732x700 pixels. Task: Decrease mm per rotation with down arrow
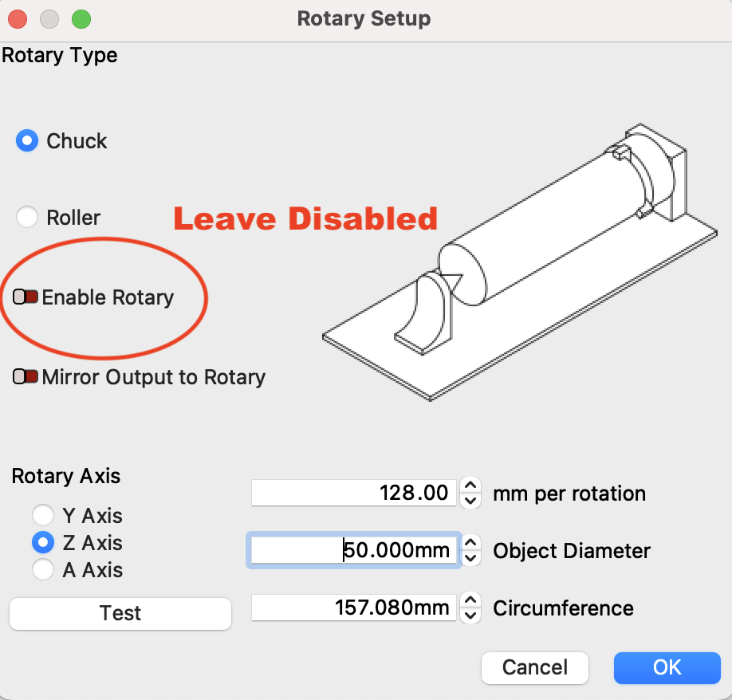(x=471, y=501)
